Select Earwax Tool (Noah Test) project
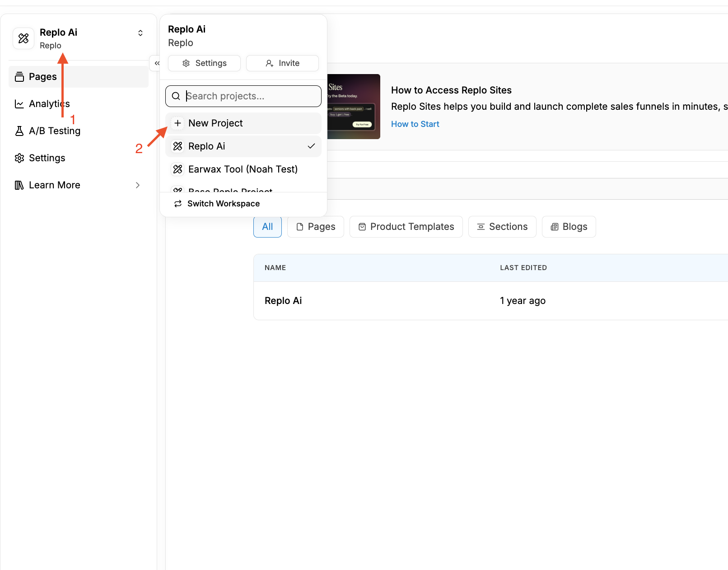The width and height of the screenshot is (728, 570). pos(243,169)
